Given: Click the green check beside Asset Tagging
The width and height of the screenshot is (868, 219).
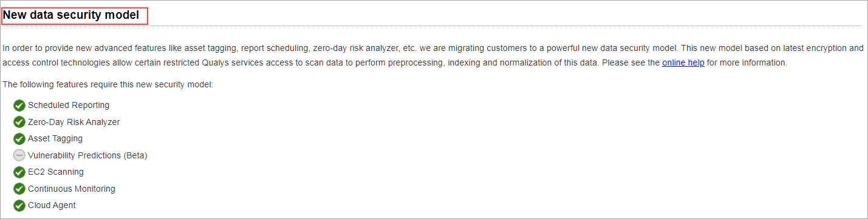Looking at the screenshot, I should 19,139.
